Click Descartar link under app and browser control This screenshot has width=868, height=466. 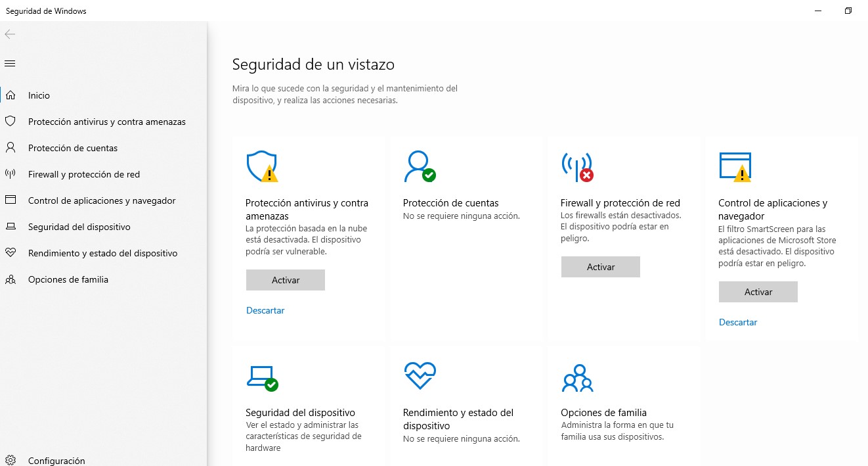point(738,322)
